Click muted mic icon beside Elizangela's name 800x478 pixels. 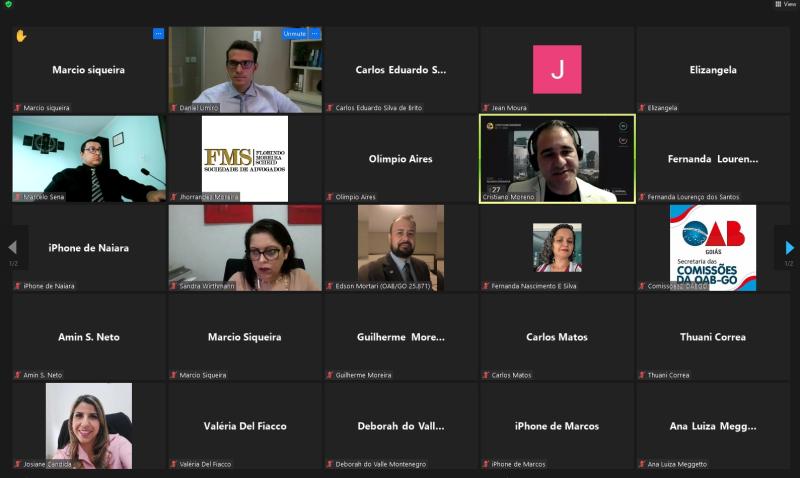(x=642, y=108)
